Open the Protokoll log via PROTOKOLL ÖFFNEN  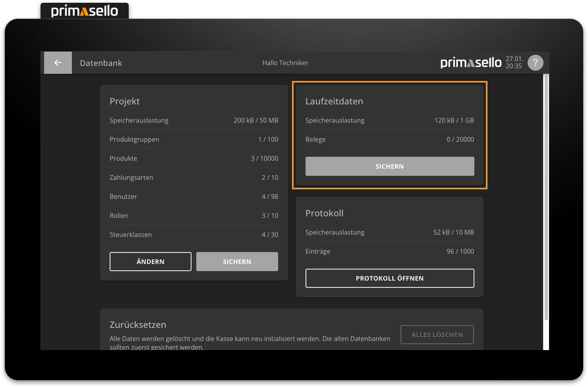(389, 278)
